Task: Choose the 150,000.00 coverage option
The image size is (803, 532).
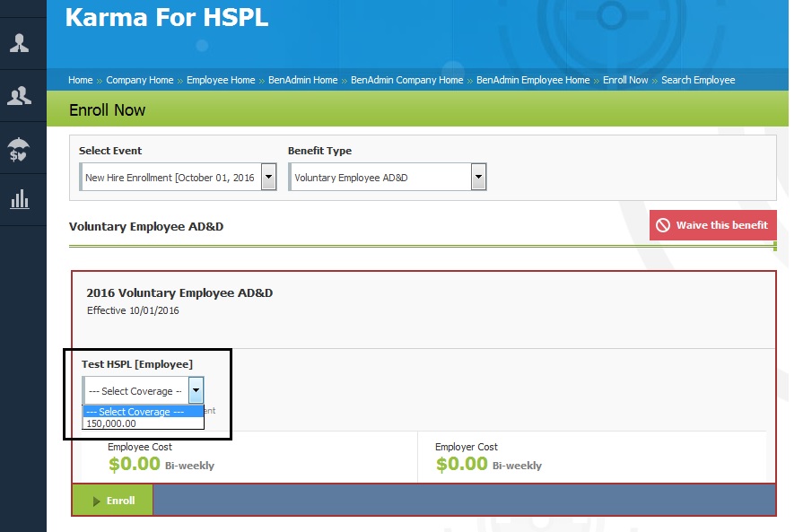Action: [111, 423]
